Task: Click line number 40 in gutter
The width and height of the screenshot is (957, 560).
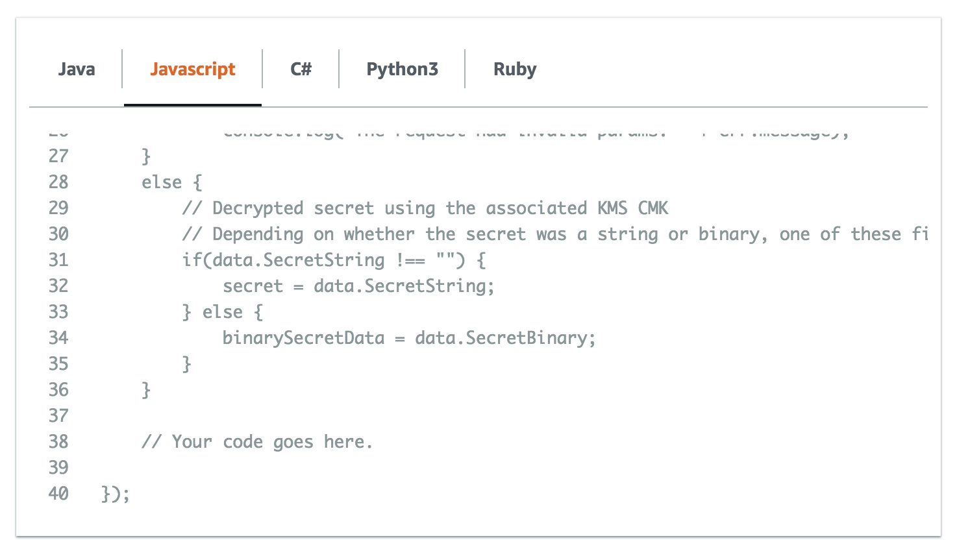Action: pos(58,493)
